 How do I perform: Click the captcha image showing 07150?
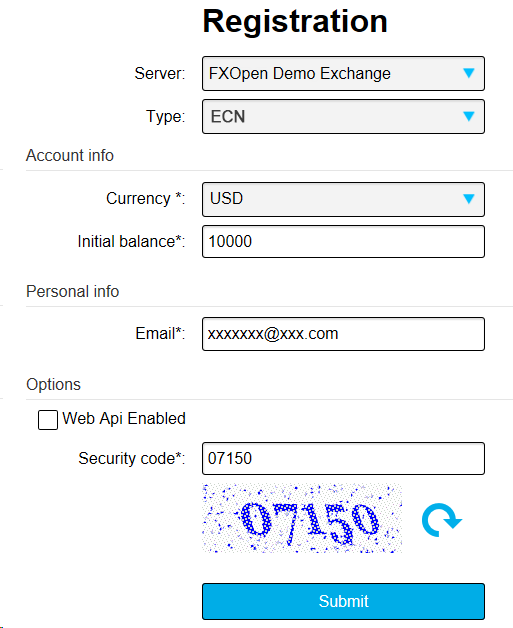click(302, 518)
